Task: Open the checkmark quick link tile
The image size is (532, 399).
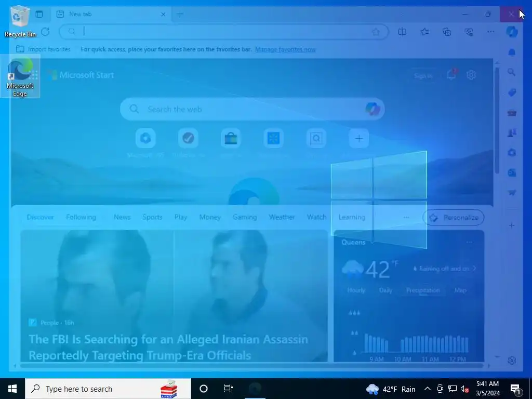Action: (x=188, y=138)
